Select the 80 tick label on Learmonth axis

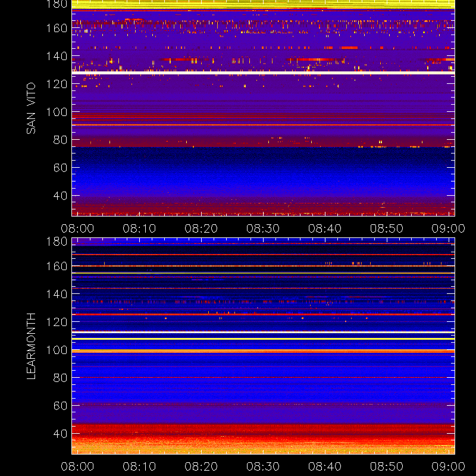click(x=60, y=378)
